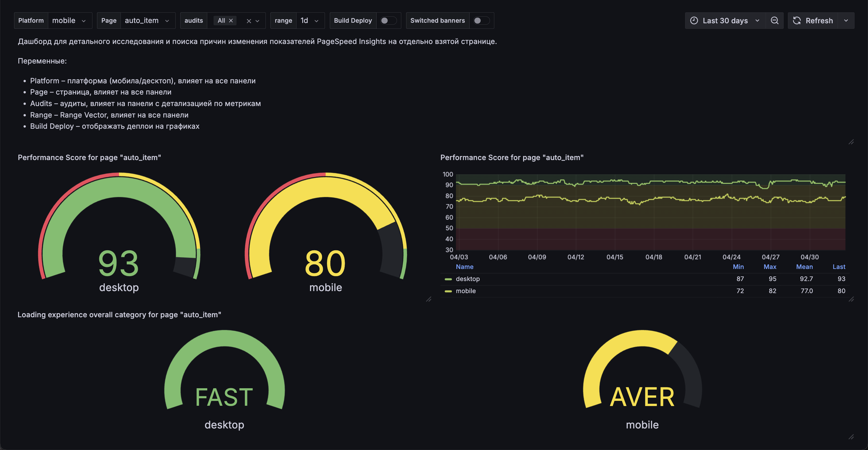Click resize handle of description text panel
The width and height of the screenshot is (868, 450).
(851, 142)
